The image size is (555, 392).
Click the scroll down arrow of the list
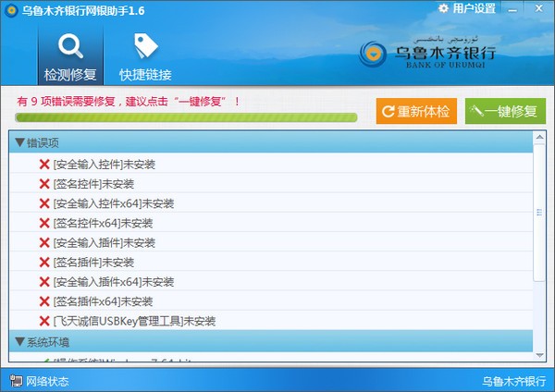[539, 355]
